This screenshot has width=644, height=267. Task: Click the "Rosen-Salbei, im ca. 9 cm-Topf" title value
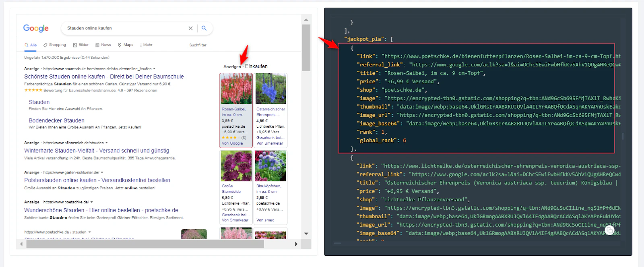click(434, 73)
